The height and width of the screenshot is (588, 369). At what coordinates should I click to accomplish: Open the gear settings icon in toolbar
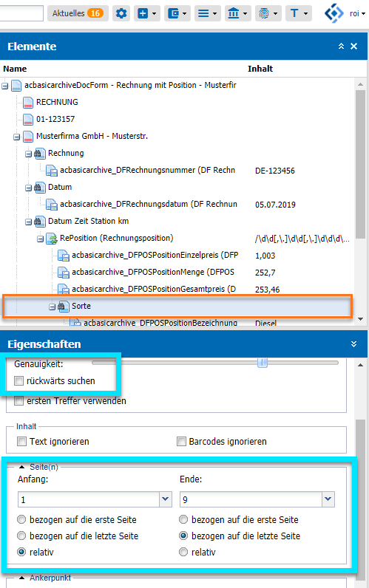click(x=121, y=13)
